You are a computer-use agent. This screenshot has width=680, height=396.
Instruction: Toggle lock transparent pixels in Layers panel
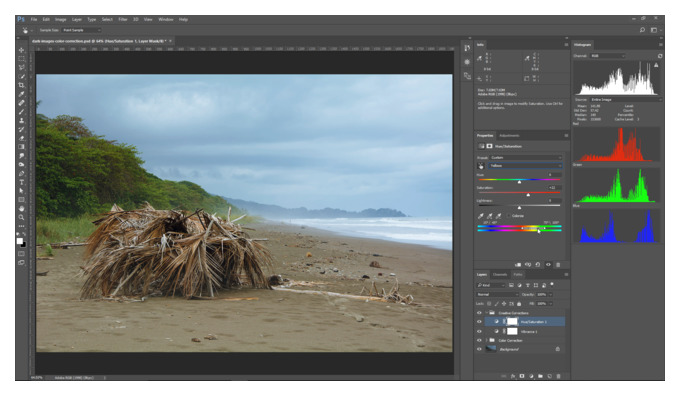[489, 304]
